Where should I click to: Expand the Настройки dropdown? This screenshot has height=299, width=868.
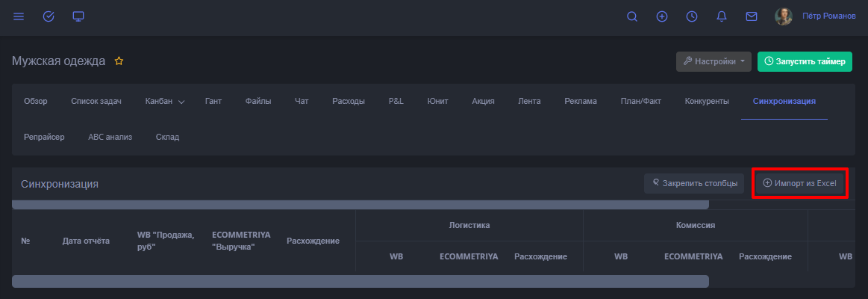pyautogui.click(x=714, y=62)
